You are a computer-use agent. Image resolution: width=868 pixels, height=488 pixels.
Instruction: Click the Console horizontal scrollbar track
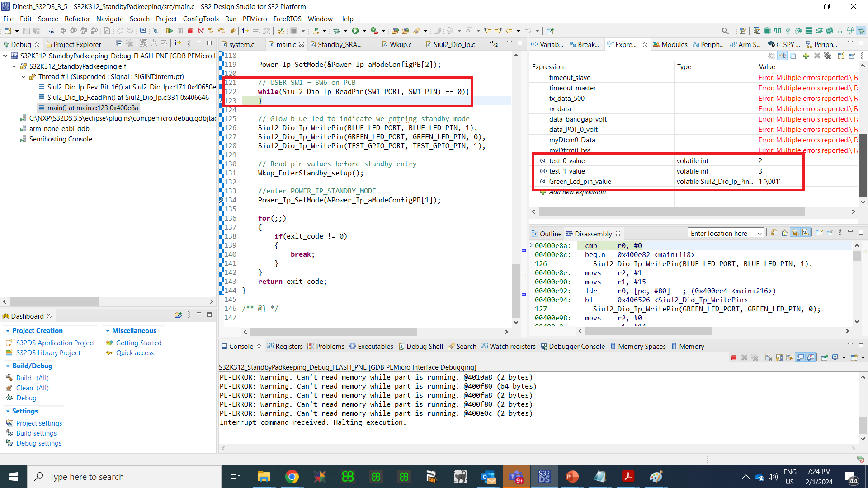538,449
